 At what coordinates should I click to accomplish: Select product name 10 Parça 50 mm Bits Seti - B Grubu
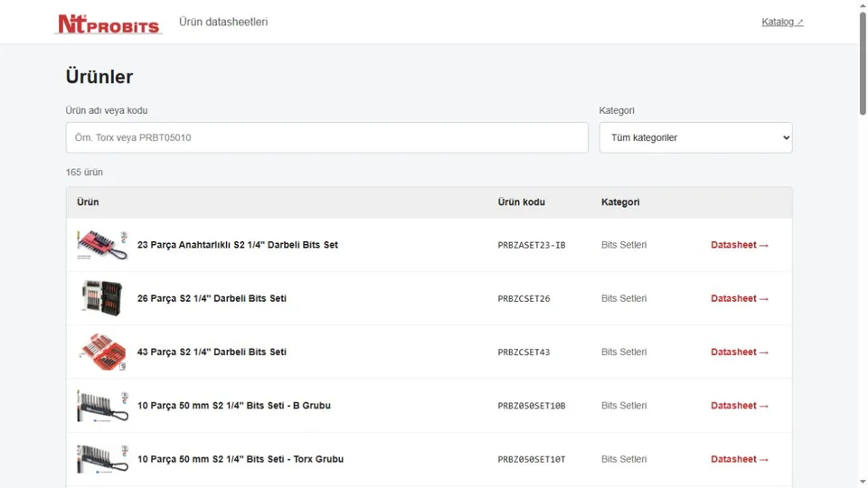[233, 406]
